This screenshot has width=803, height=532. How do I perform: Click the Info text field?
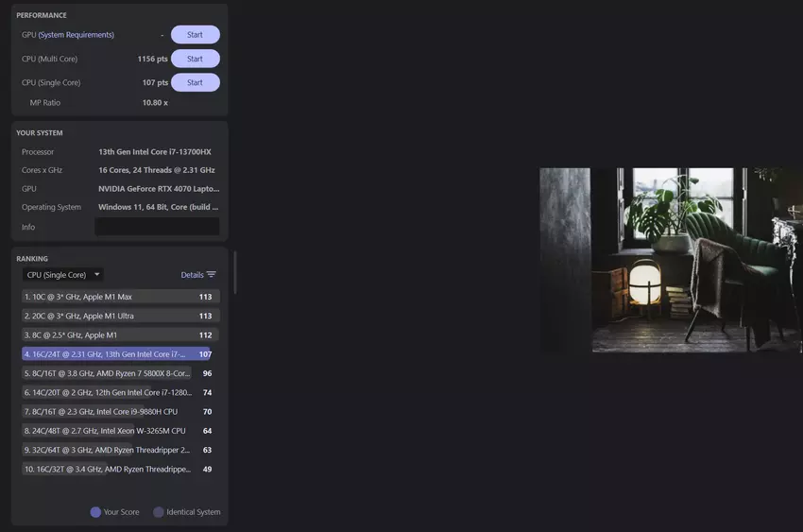tap(157, 227)
